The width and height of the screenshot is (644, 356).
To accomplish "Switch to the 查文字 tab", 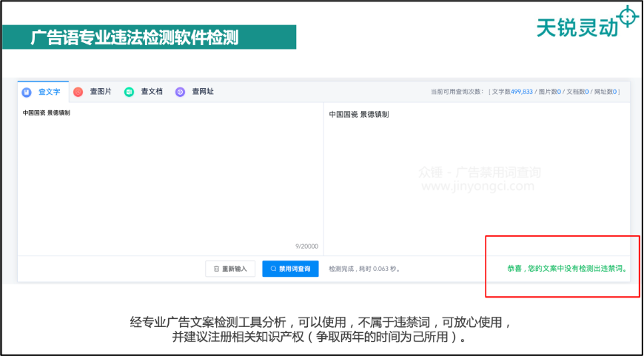I will coord(43,92).
